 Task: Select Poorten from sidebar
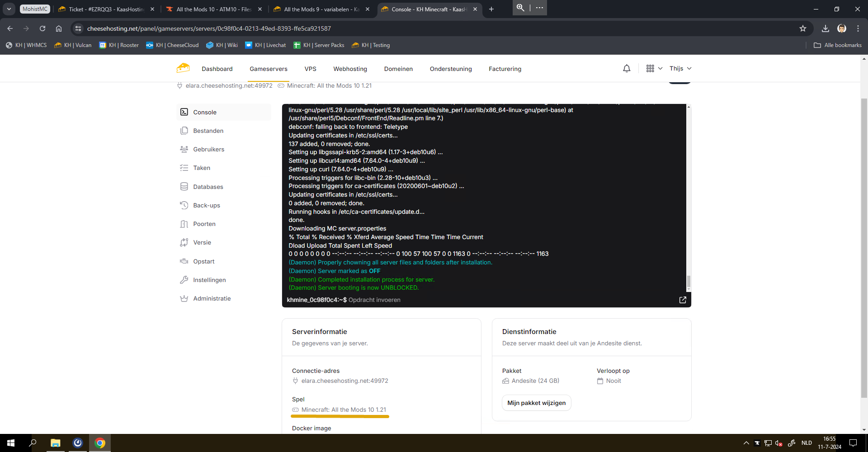point(204,224)
